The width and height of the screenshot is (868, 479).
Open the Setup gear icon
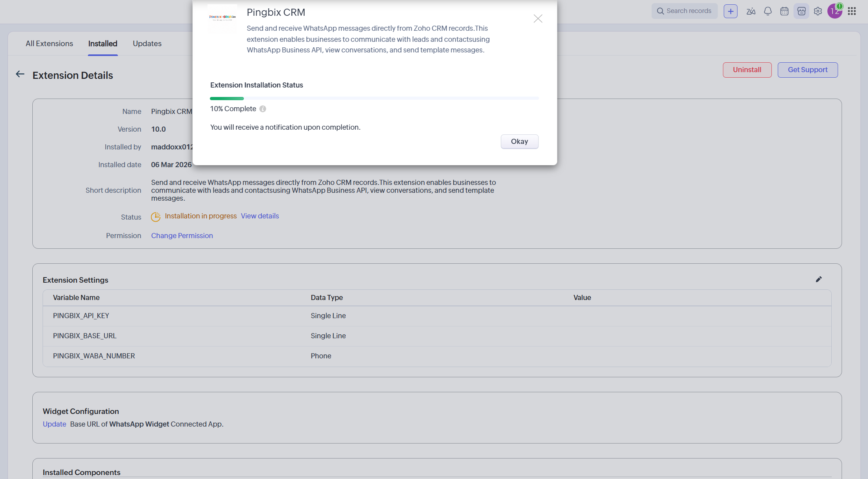(818, 11)
